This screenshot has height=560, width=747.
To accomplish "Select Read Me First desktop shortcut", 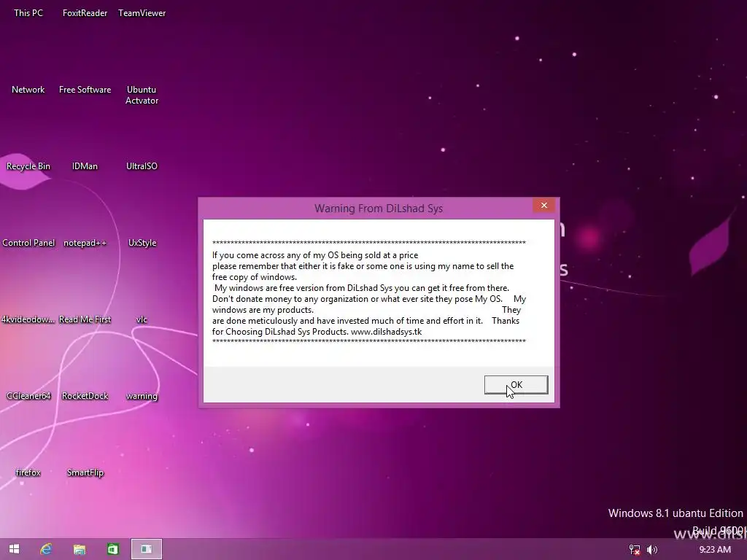I will tap(85, 319).
